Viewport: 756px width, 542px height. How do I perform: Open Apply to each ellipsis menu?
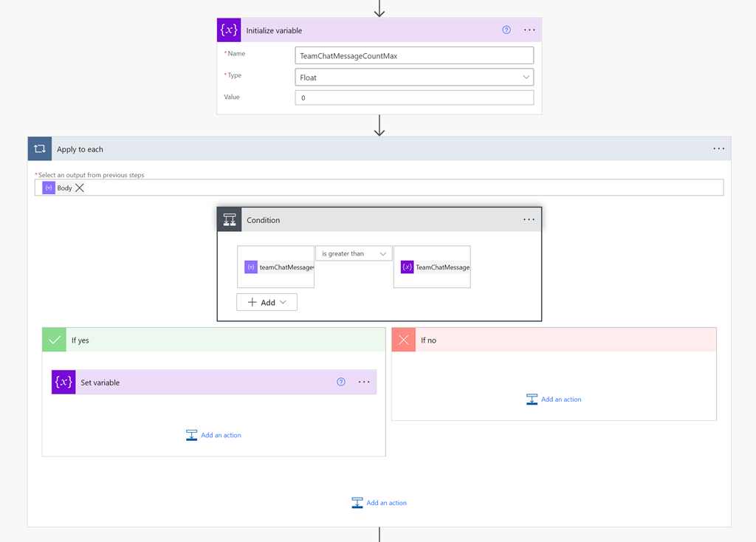(x=718, y=149)
